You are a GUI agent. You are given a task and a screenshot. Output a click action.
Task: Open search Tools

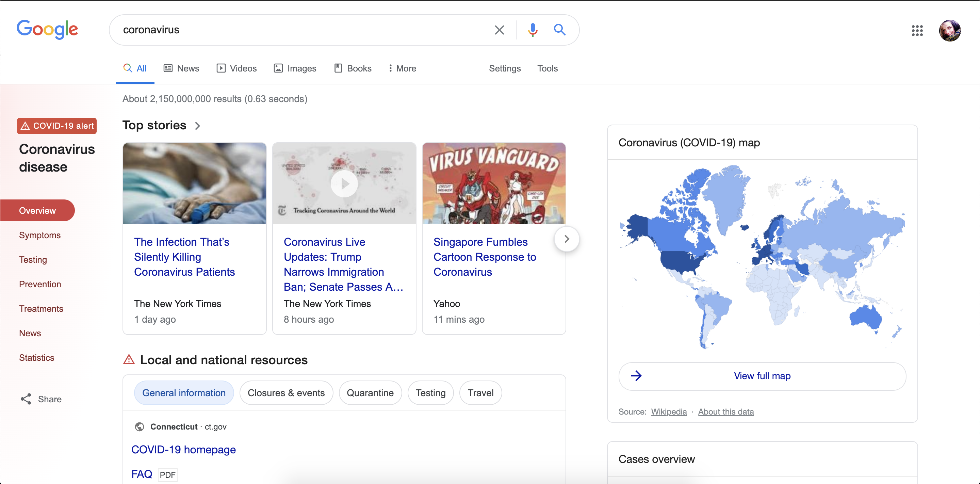coord(548,68)
